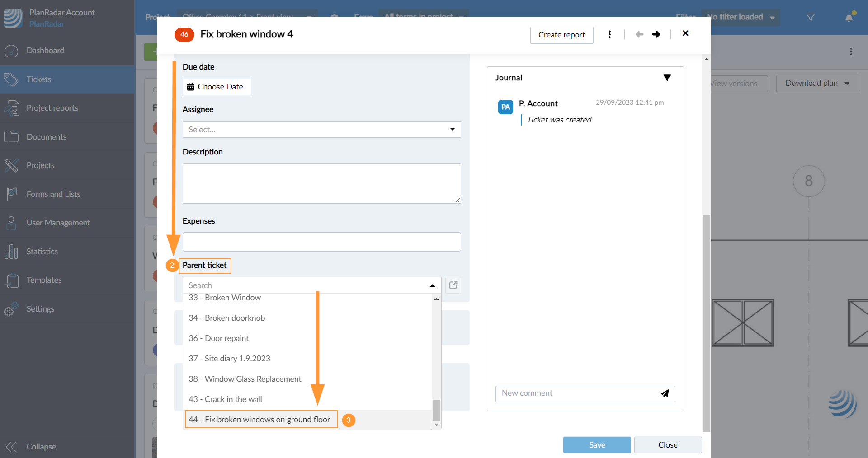868x458 pixels.
Task: Select '38 - Window Glass Replacement' option
Action: (245, 379)
